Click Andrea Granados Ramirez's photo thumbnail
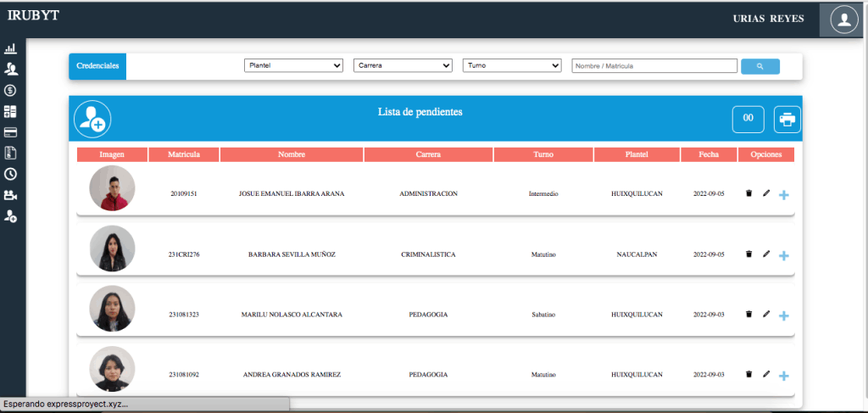The height and width of the screenshot is (413, 868). [x=112, y=371]
